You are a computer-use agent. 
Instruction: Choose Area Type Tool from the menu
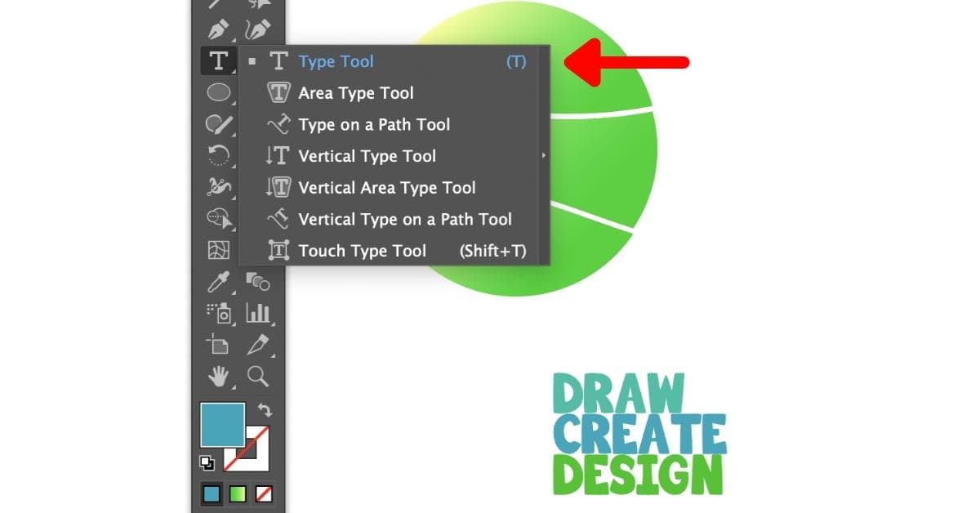coord(356,92)
